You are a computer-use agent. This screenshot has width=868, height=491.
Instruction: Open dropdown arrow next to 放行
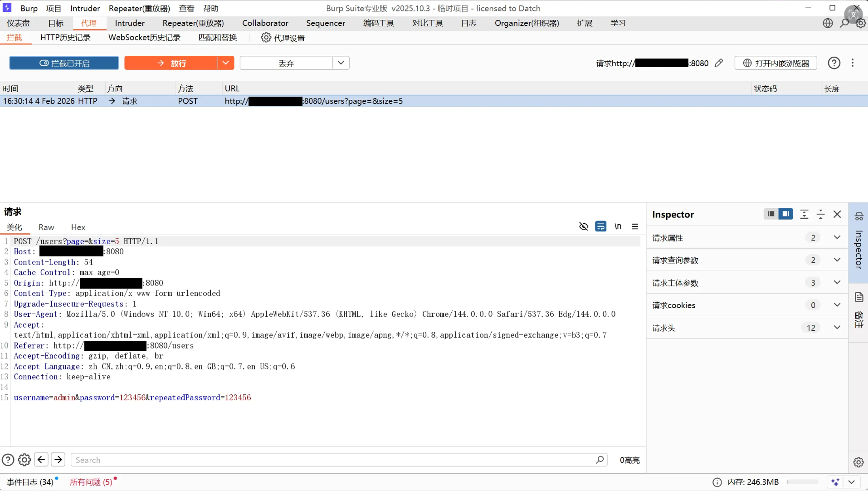(x=225, y=63)
